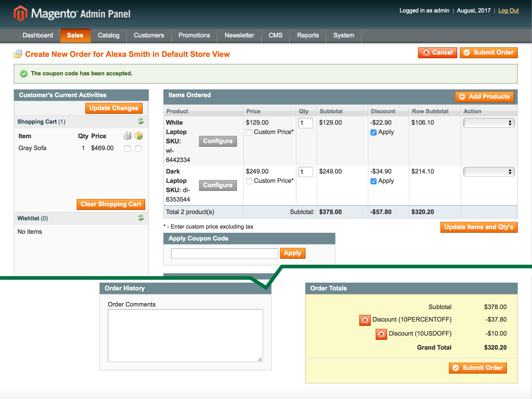Click the new order page title icon
This screenshot has width=532, height=399.
(18, 54)
